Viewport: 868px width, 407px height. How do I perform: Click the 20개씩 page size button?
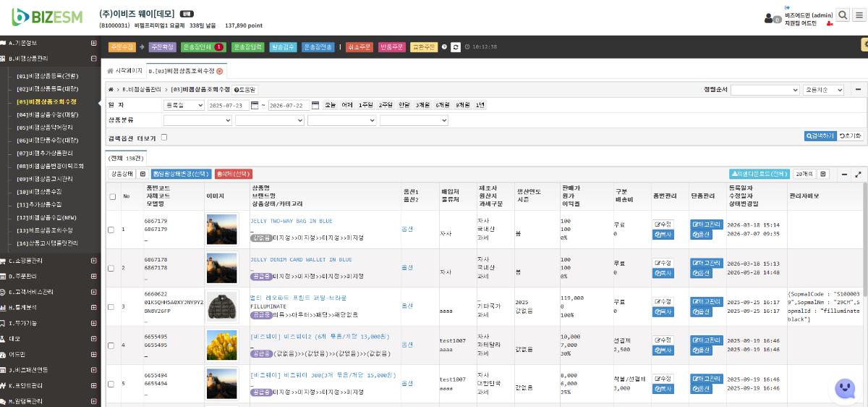(x=806, y=174)
